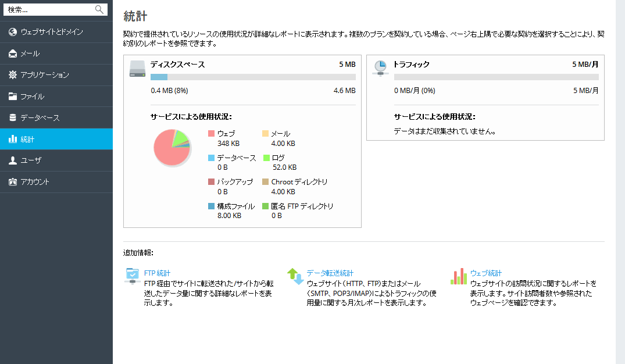Click the Databases icon in sidebar

pyautogui.click(x=13, y=118)
